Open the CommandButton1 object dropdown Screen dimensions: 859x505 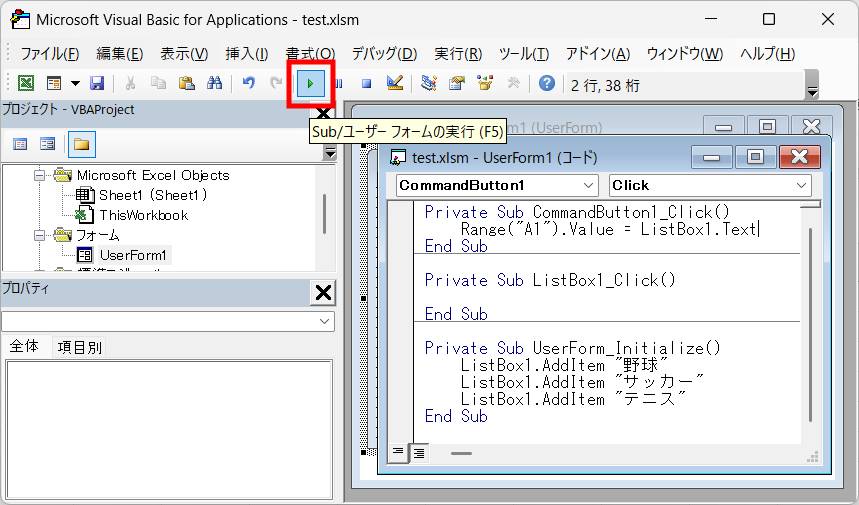click(x=588, y=185)
